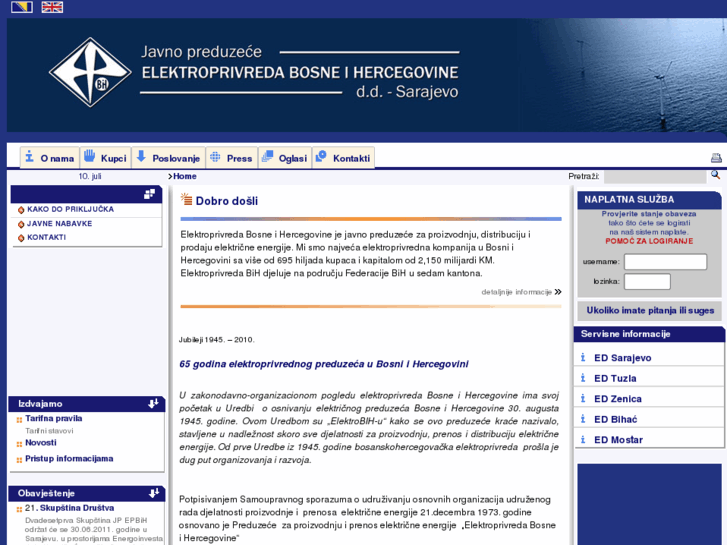This screenshot has height=545, width=727.
Task: Click the magnifying glass search icon
Action: tap(715, 175)
